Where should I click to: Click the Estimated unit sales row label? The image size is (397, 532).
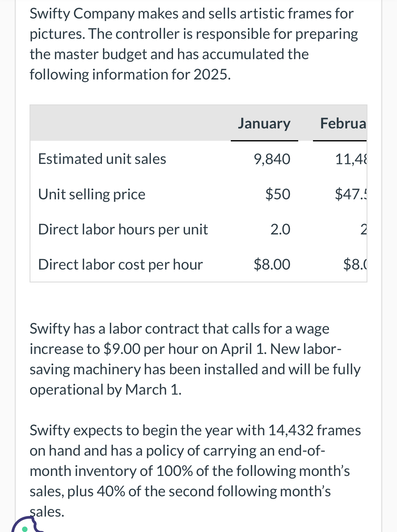pyautogui.click(x=102, y=159)
